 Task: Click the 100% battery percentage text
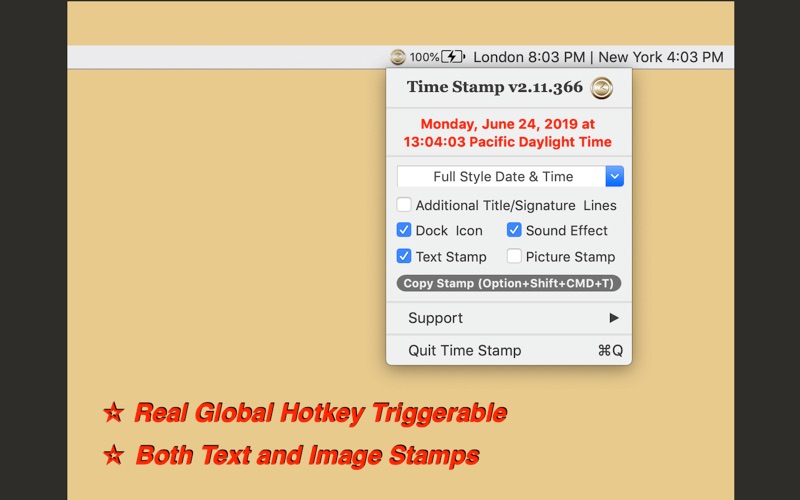click(x=424, y=57)
